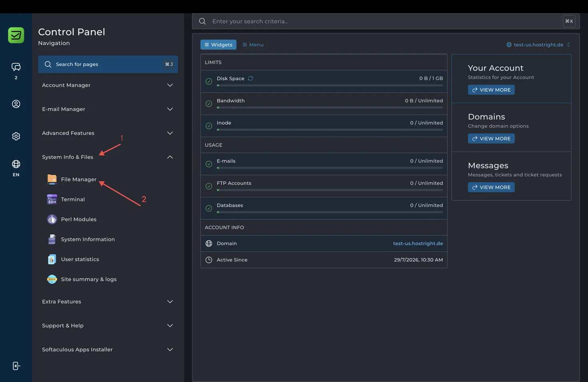Focus the Search for pages field

(x=108, y=64)
